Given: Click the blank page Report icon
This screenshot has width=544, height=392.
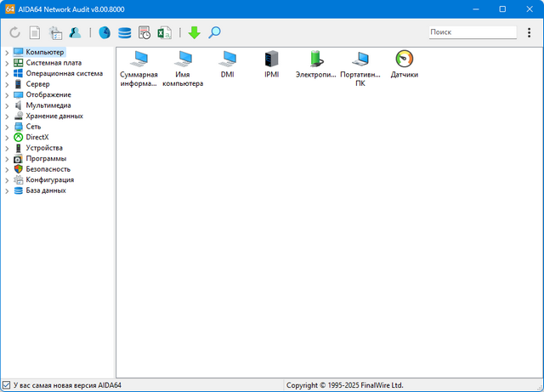Looking at the screenshot, I should [35, 32].
